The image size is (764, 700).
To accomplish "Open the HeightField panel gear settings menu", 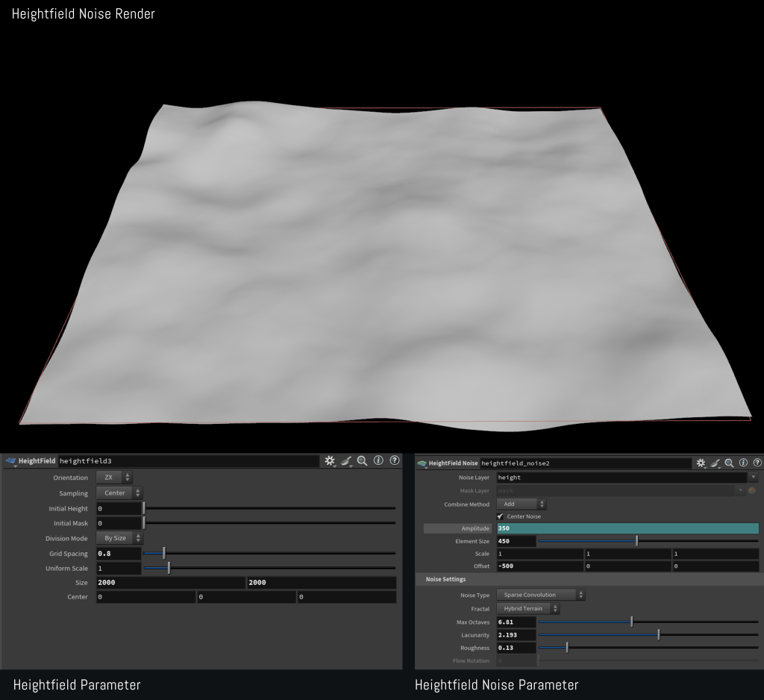I will tap(330, 461).
